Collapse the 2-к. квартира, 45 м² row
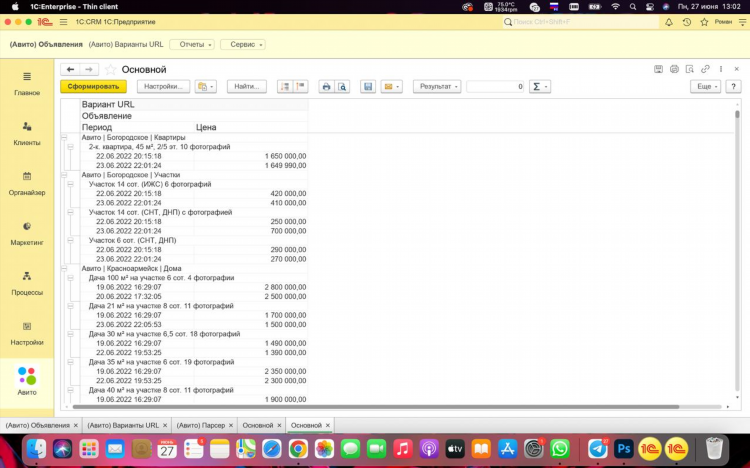The image size is (750, 468). click(71, 146)
